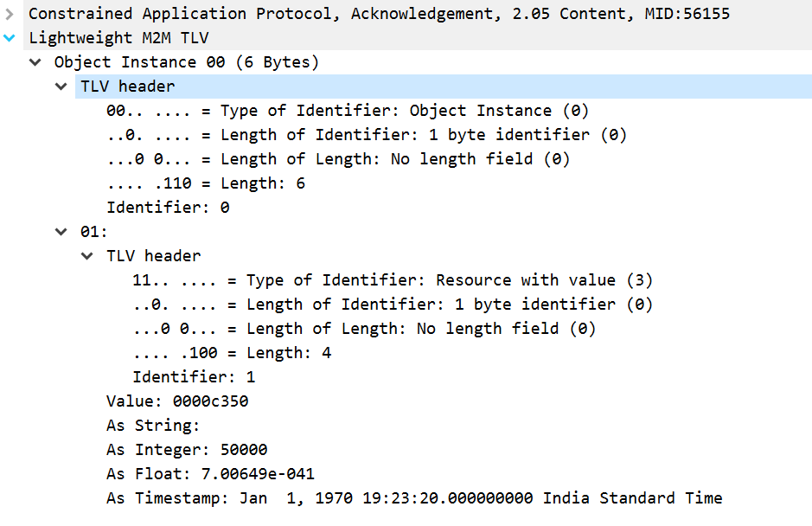
Task: Select the Identifier: 1 field
Action: [x=173, y=376]
